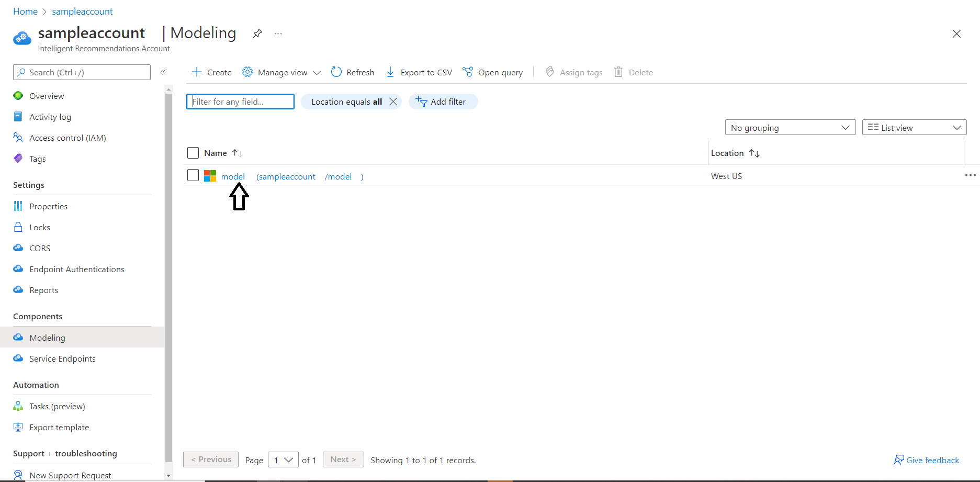The image size is (980, 482).
Task: View the Reports section
Action: [43, 289]
